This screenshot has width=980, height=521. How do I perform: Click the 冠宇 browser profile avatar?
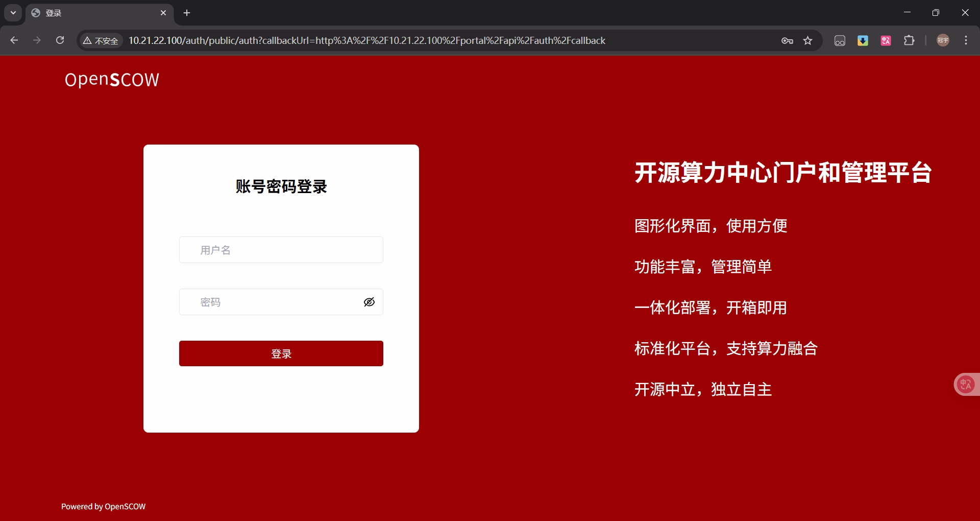pos(943,40)
